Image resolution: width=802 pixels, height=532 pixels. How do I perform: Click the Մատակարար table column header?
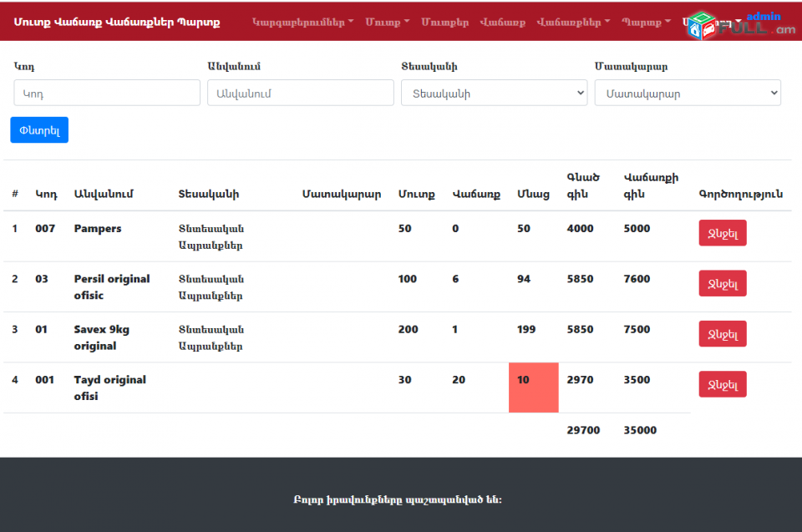(342, 194)
